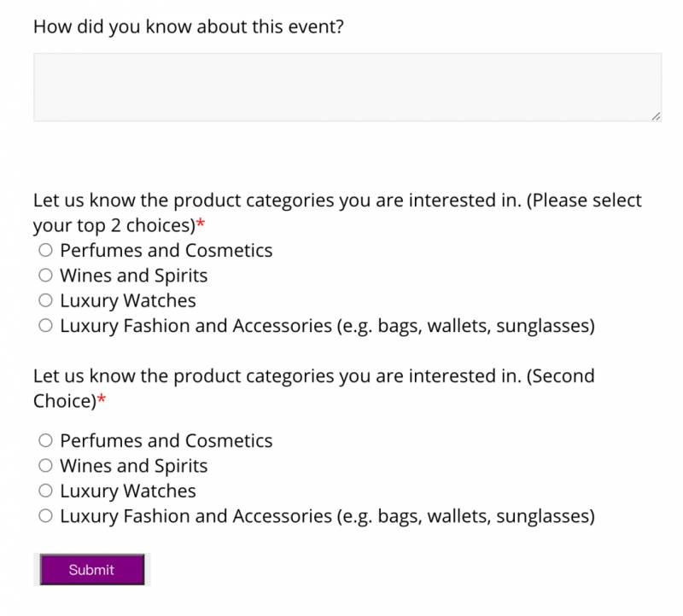Click 'Perfumes and Cosmetics' label text in first group
The width and height of the screenshot is (683, 616).
[x=166, y=251]
